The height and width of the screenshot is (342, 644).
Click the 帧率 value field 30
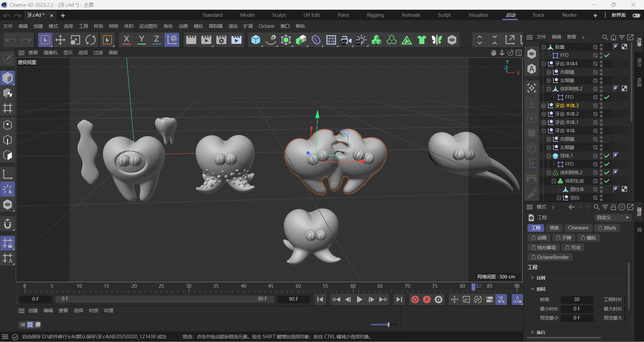point(577,299)
